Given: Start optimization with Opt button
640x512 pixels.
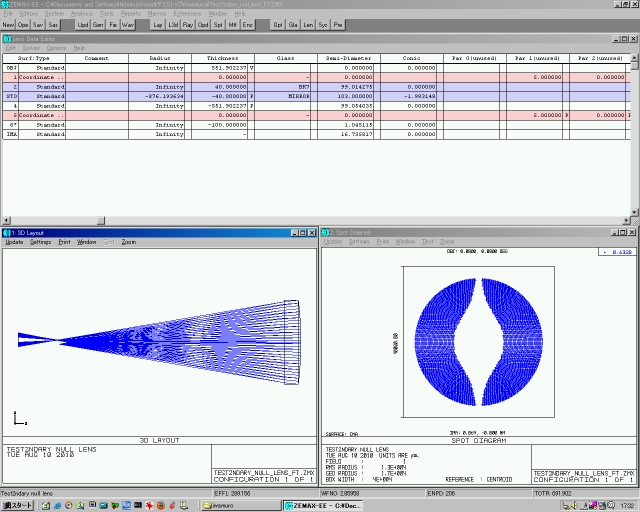Looking at the screenshot, I should tap(278, 25).
